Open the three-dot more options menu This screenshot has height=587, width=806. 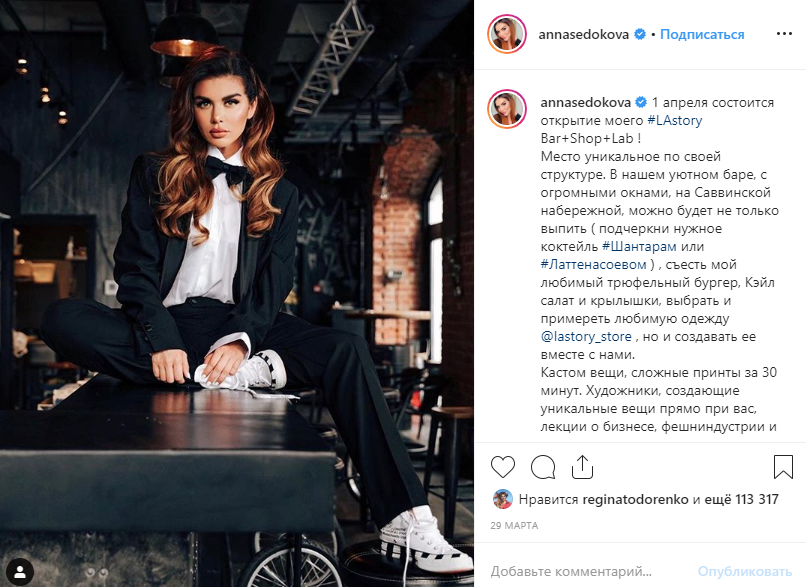[784, 34]
